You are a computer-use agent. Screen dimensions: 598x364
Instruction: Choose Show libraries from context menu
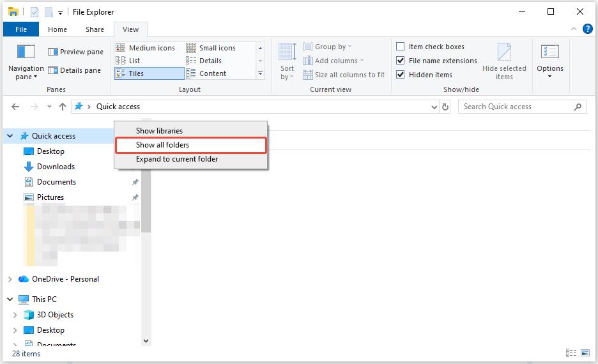(190, 131)
